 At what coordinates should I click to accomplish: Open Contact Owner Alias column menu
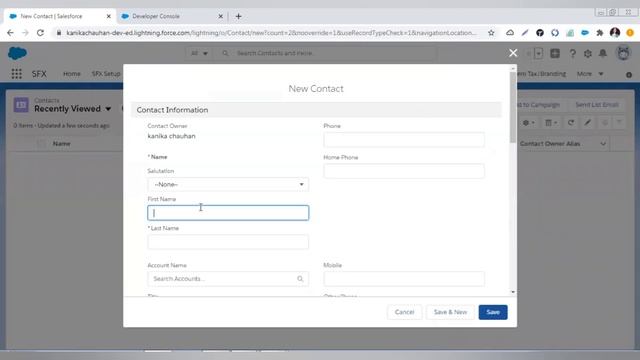pos(603,144)
